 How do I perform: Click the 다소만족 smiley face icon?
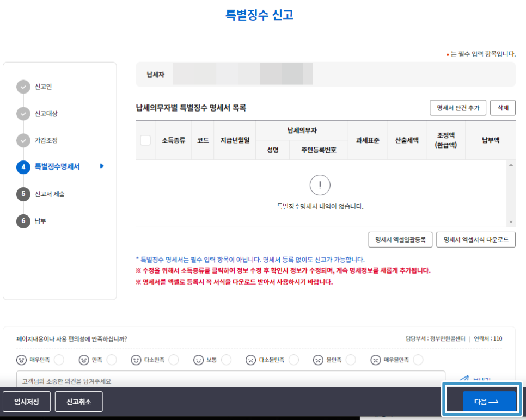[136, 360]
